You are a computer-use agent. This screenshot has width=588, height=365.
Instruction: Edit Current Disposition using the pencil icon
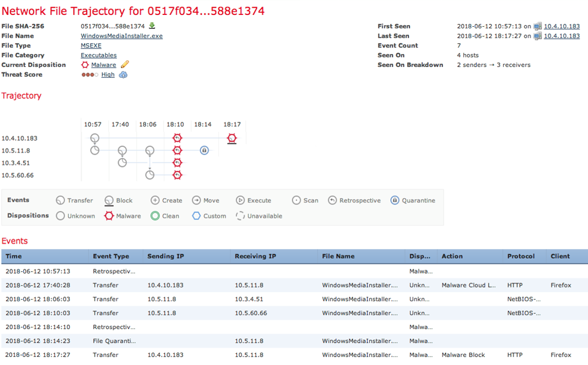pos(124,65)
